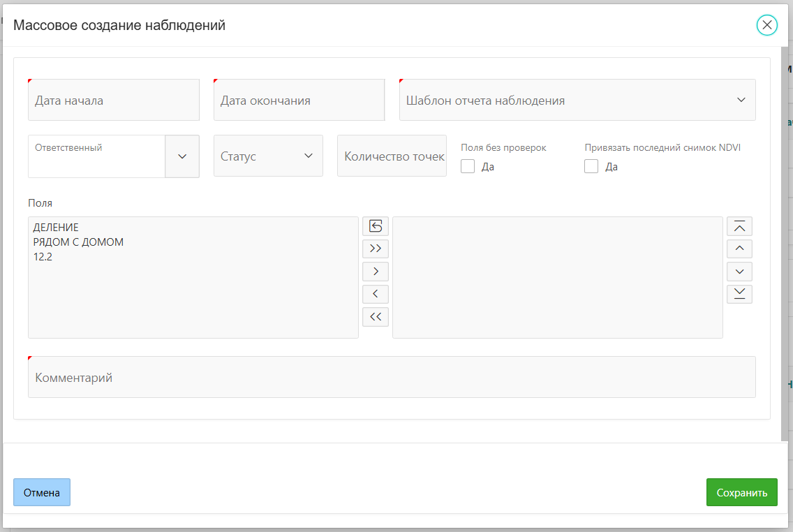Expand the Ответственный dropdown arrow
The height and width of the screenshot is (532, 793).
point(182,156)
